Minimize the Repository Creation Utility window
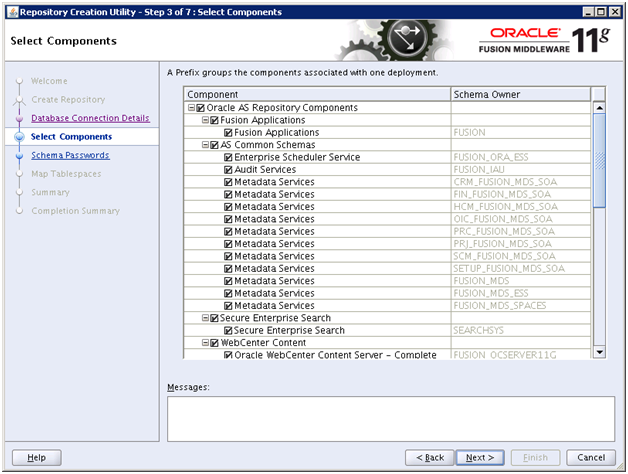Screen dimensions: 628x474 pyautogui.click(x=588, y=12)
